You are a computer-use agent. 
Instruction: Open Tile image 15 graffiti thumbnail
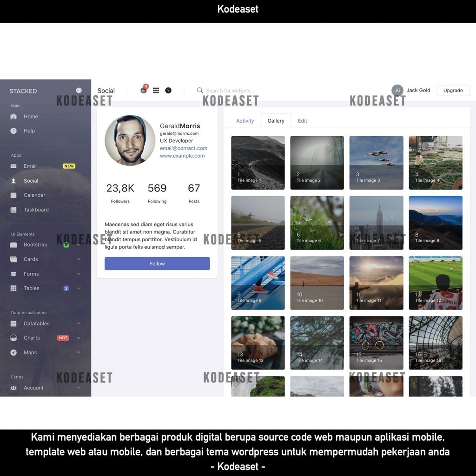377,343
